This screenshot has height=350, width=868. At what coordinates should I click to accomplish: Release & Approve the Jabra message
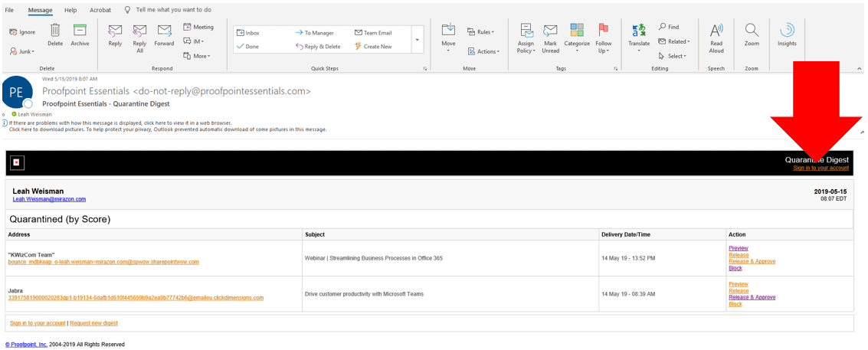coord(752,297)
